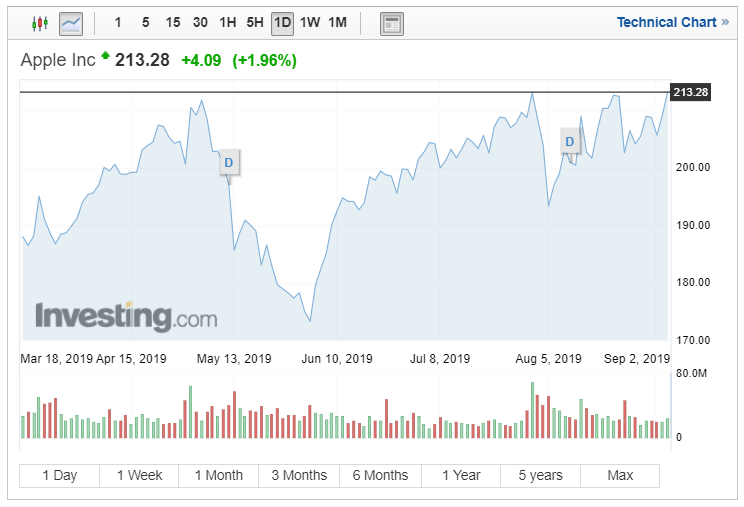Click the August dividend D marker

[570, 142]
